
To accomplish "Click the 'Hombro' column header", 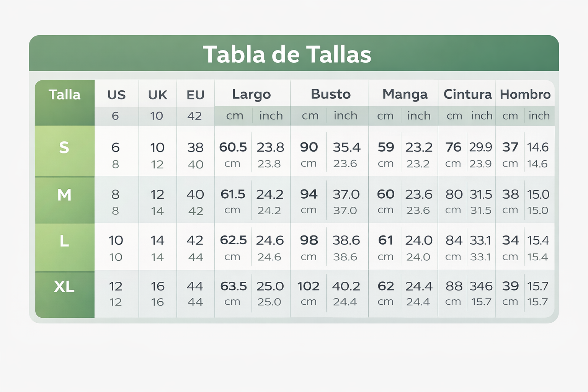I will [525, 94].
